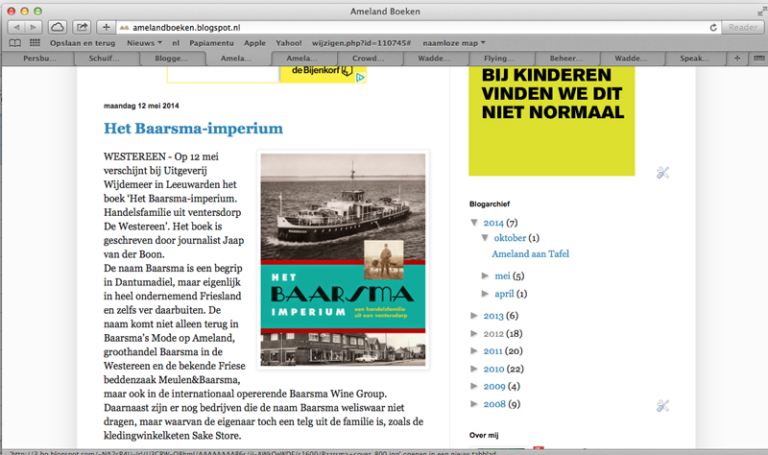Screen dimensions: 768x455
Task: Open the 2010 archive link
Action: [x=494, y=369]
